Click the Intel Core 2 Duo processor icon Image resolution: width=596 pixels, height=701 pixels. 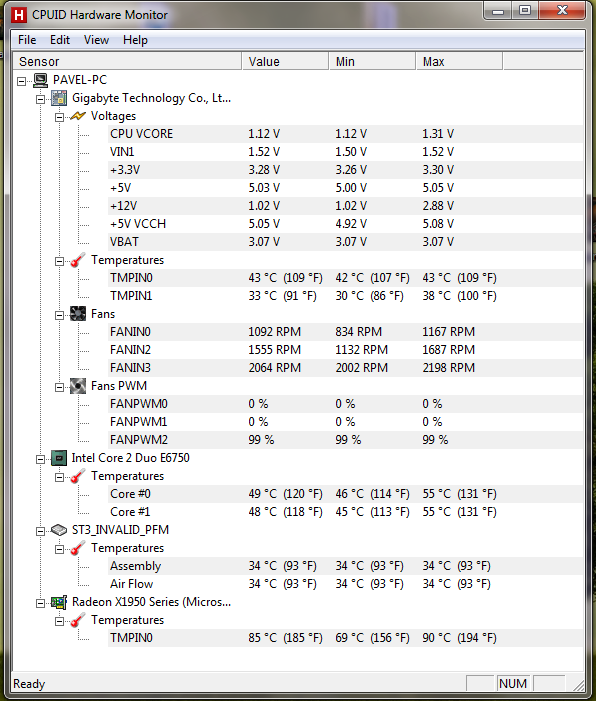click(x=59, y=458)
